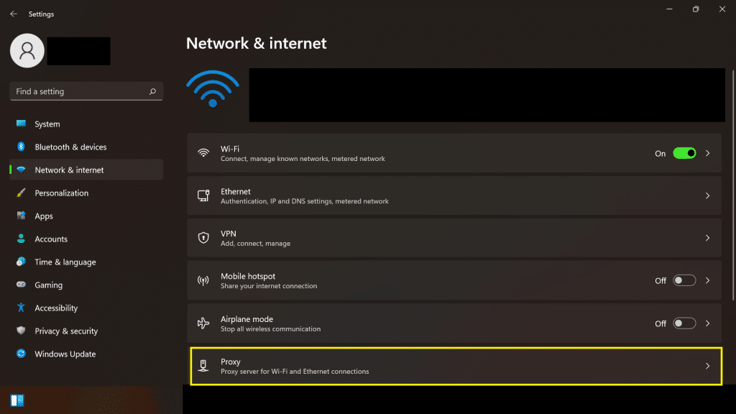Open the System settings category
Screen dimensions: 736x414
tap(47, 124)
